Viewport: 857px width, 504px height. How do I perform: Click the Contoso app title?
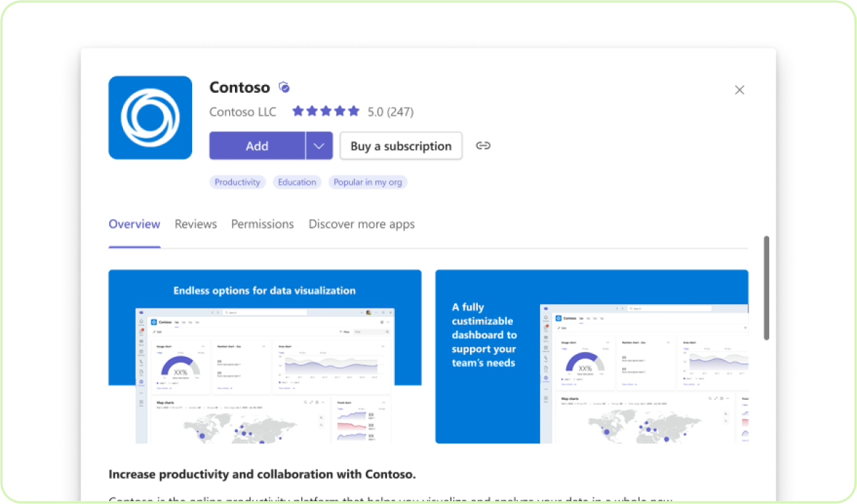[239, 88]
